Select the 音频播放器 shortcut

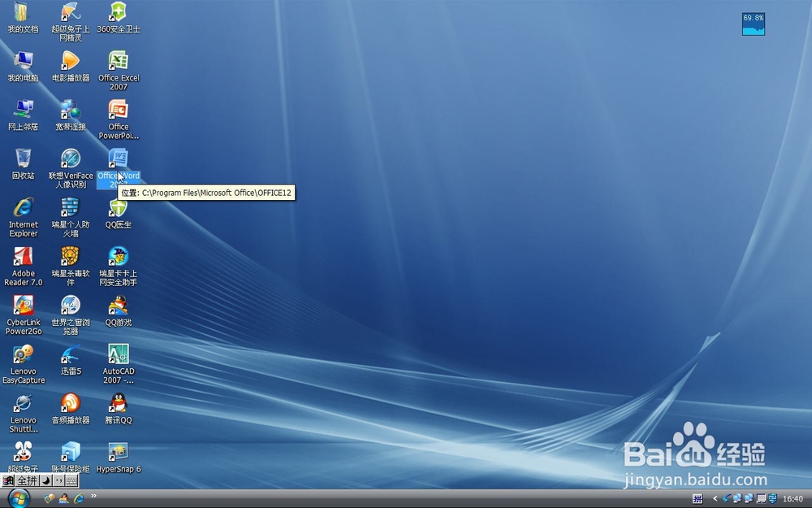[71, 409]
